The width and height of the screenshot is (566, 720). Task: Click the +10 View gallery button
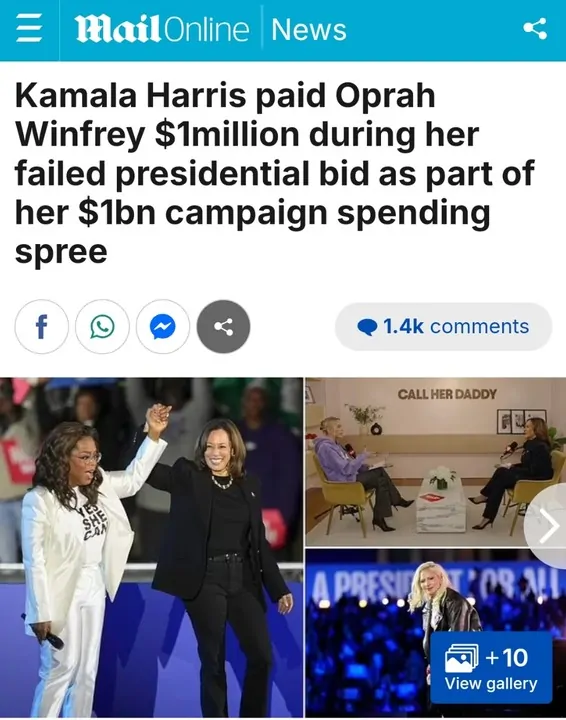491,668
